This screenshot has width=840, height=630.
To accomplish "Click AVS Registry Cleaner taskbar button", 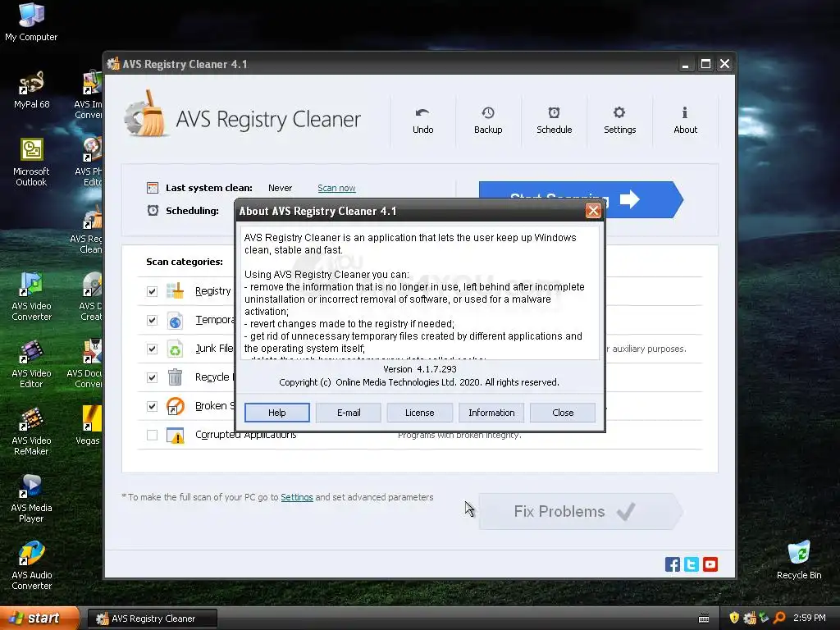I will 153,619.
